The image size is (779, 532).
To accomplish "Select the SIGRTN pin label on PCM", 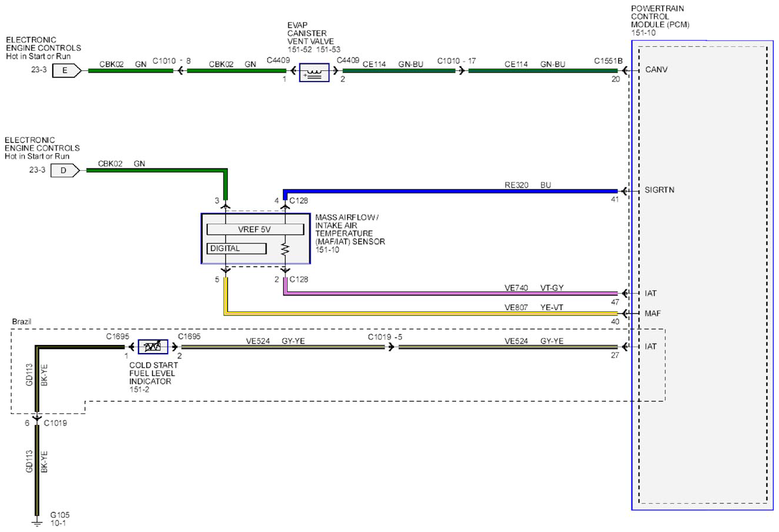I will [659, 190].
